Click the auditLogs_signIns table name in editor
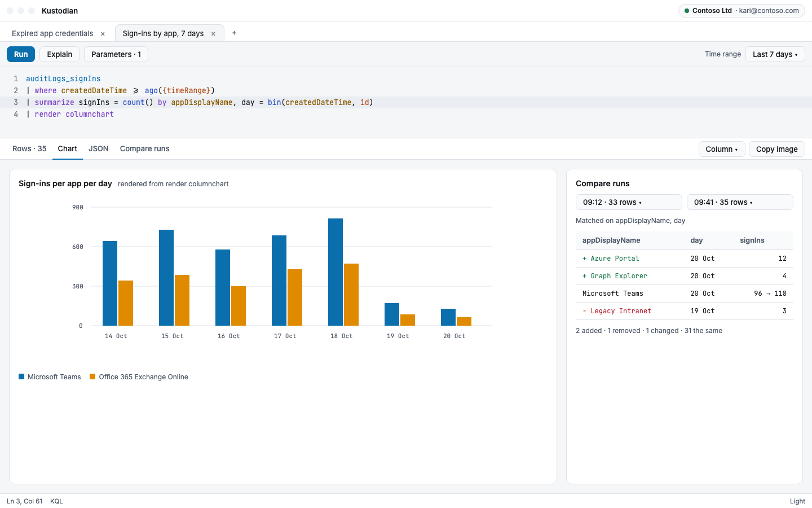The height and width of the screenshot is (508, 812). click(63, 78)
